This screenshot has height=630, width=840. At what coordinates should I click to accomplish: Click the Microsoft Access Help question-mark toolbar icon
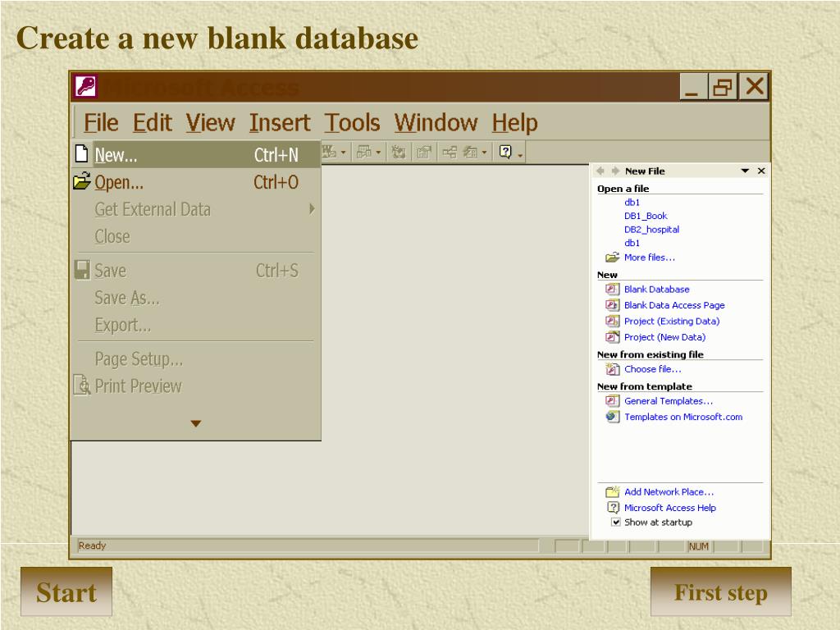coord(505,152)
